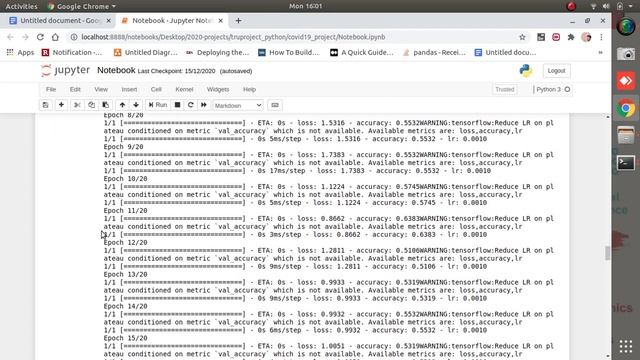Select the 'Epoch 13/20' output line
Screen dimensions: 640x360
click(x=125, y=274)
